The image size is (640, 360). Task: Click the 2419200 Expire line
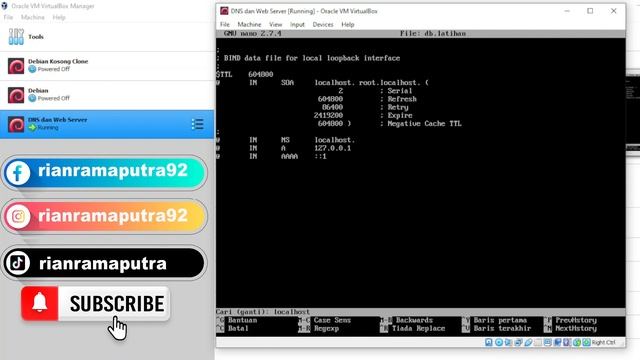(x=363, y=116)
